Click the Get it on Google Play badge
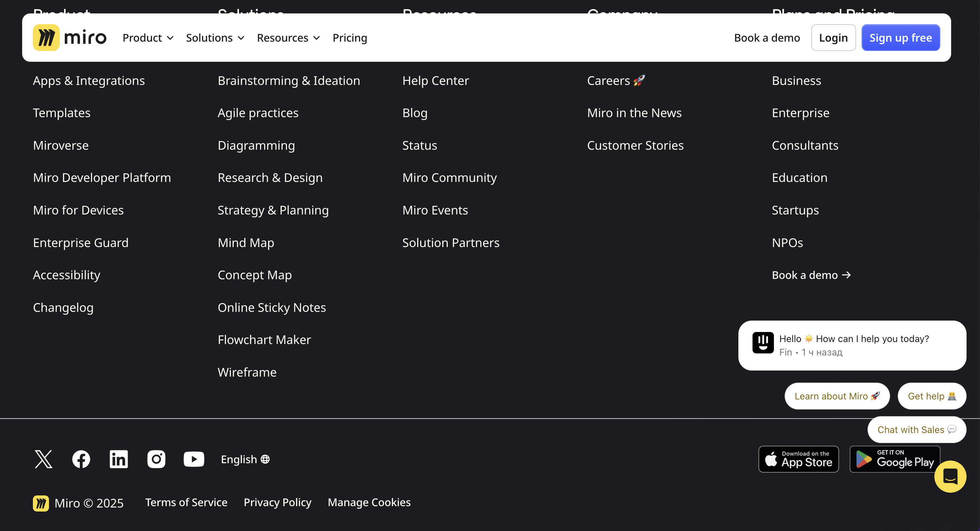The width and height of the screenshot is (980, 531). (895, 459)
